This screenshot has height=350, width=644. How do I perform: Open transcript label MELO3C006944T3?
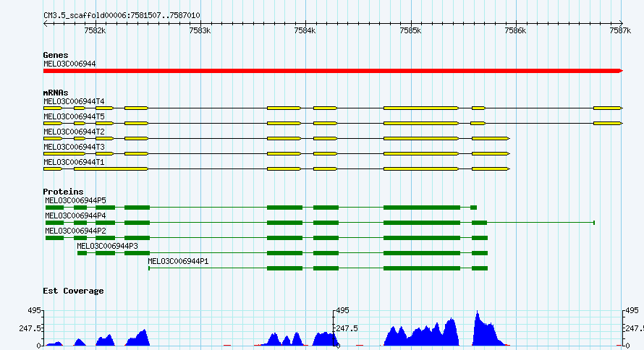click(74, 147)
